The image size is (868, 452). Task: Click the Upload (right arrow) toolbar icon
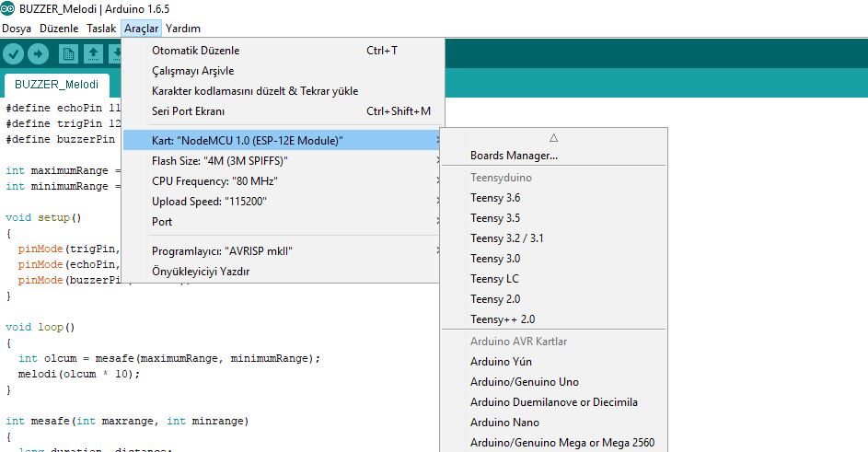click(39, 54)
